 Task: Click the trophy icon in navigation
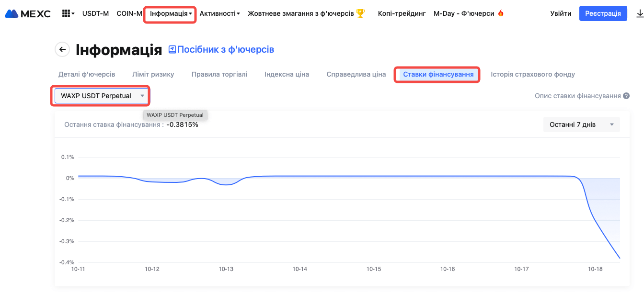tap(360, 13)
